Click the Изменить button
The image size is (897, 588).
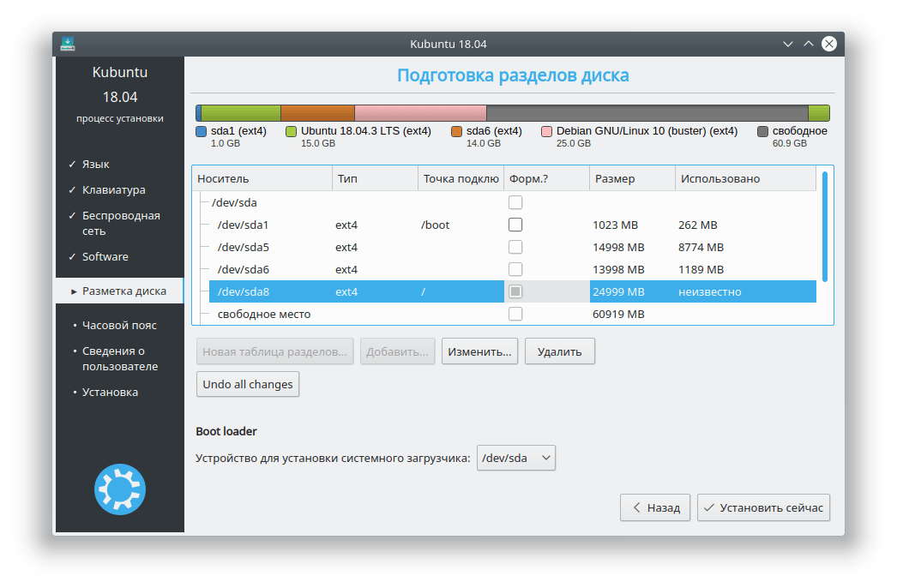point(479,351)
